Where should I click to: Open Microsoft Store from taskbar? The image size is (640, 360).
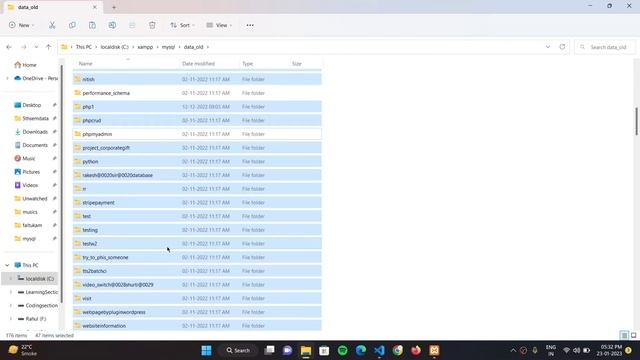pos(324,350)
